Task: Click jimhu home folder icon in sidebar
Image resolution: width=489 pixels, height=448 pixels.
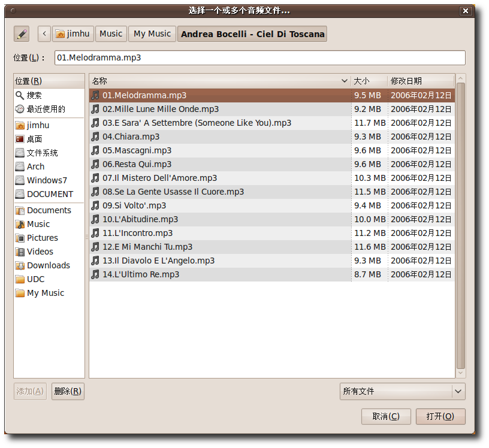Action: pyautogui.click(x=20, y=125)
